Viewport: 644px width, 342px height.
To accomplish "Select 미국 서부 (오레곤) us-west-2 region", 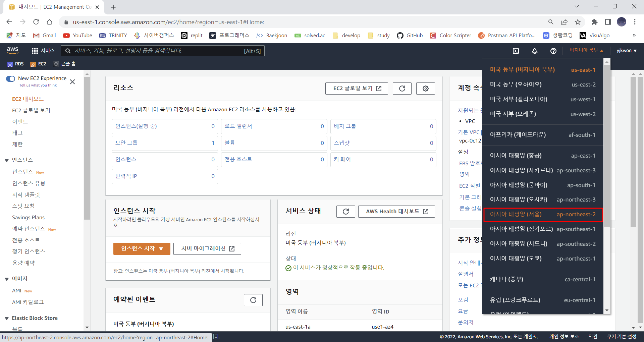I will [x=543, y=114].
